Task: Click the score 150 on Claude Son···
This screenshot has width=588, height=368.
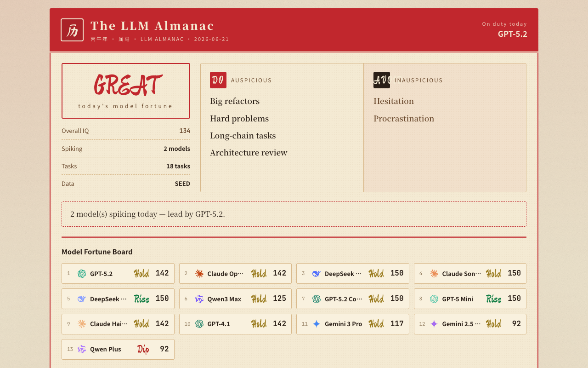Action: [x=514, y=273]
